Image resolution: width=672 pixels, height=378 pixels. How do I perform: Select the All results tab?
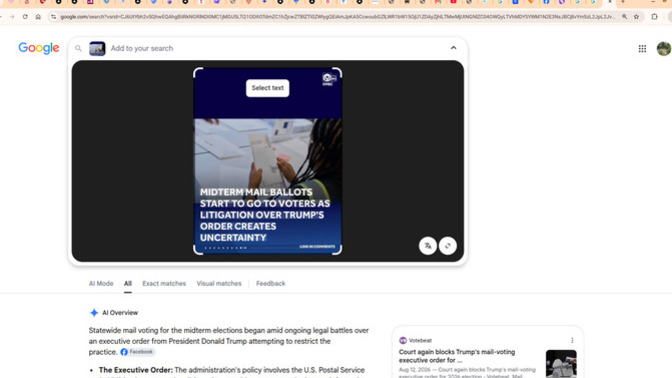pos(128,283)
